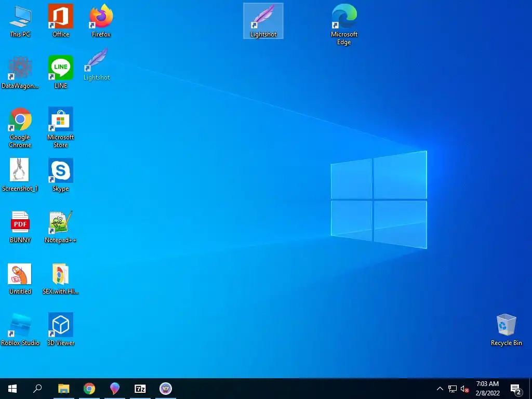
Task: Click the muted volume tray icon
Action: (x=465, y=389)
